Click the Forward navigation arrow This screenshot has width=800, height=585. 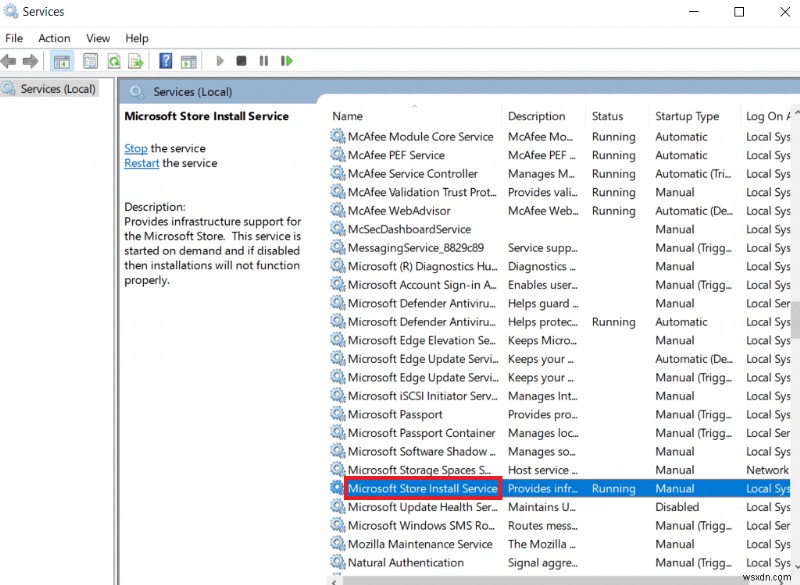31,60
